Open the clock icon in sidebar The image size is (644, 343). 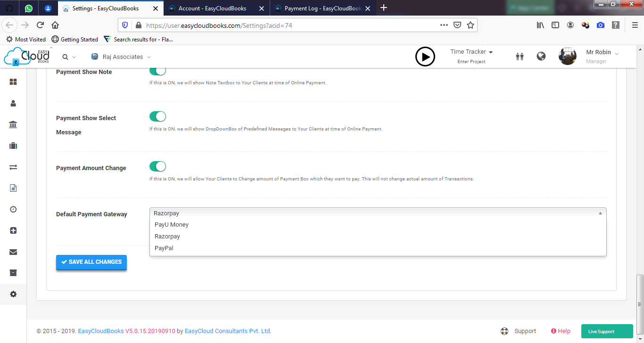point(13,209)
